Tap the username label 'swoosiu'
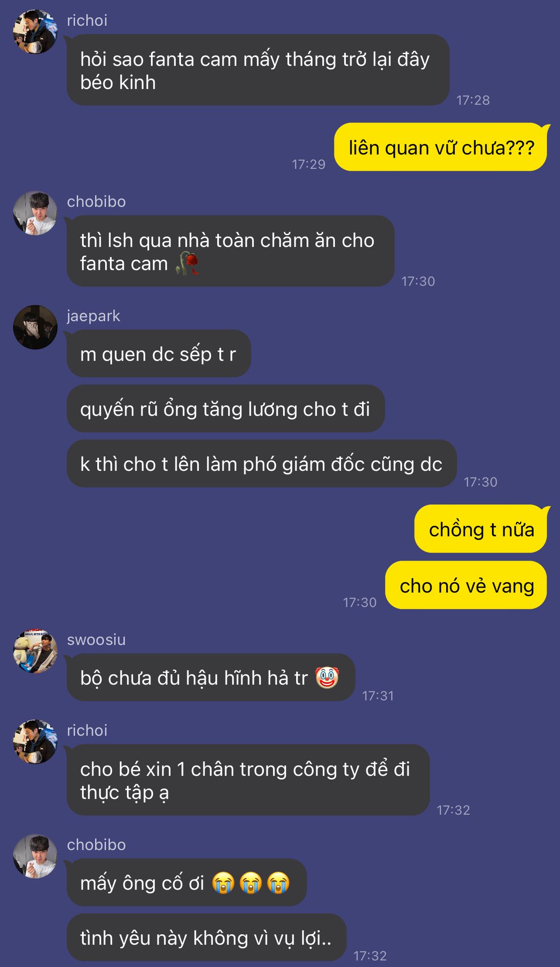Screen dimensions: 560x967 coord(96,640)
